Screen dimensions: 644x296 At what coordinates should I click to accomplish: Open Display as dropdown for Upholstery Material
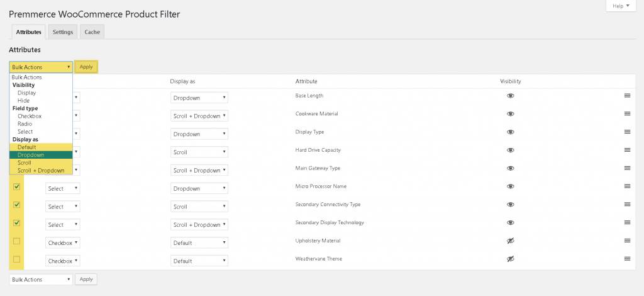pyautogui.click(x=199, y=242)
